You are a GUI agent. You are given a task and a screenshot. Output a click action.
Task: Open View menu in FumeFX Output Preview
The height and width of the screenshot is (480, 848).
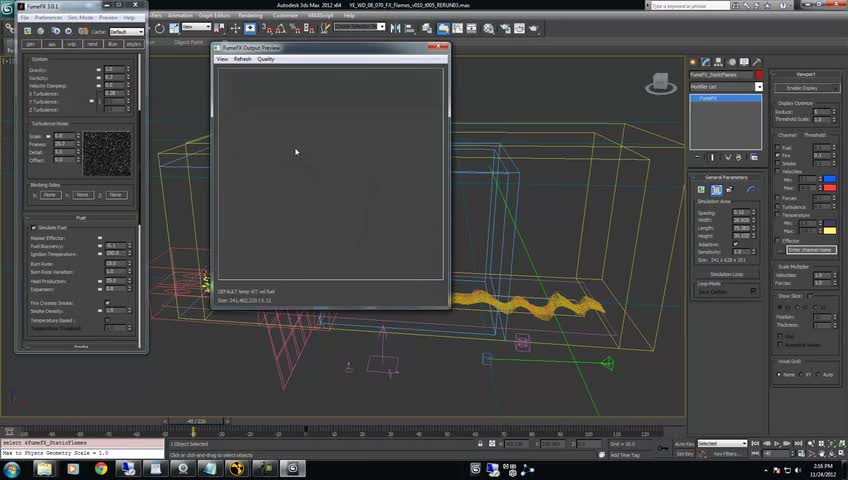coord(222,59)
